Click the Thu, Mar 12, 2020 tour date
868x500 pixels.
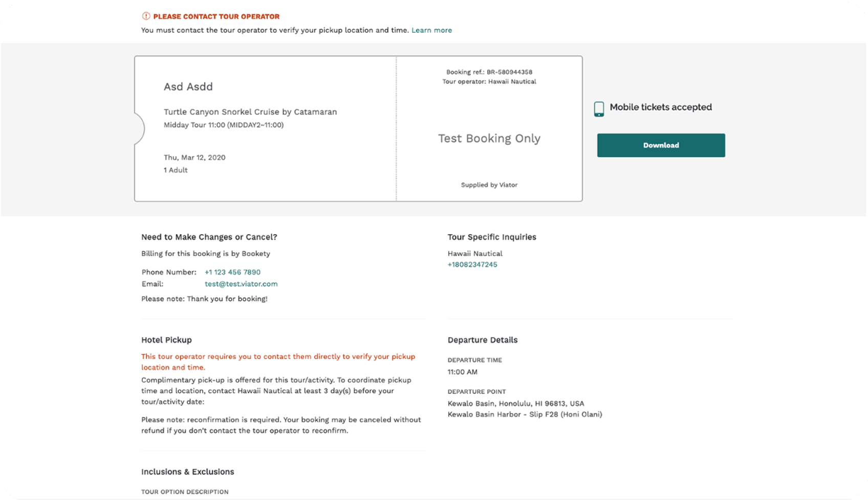tap(194, 157)
